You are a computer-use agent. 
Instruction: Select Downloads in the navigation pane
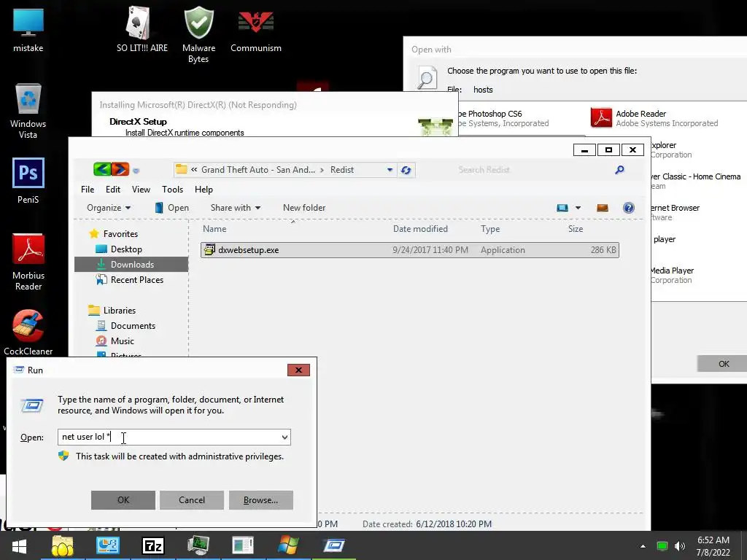click(x=131, y=264)
